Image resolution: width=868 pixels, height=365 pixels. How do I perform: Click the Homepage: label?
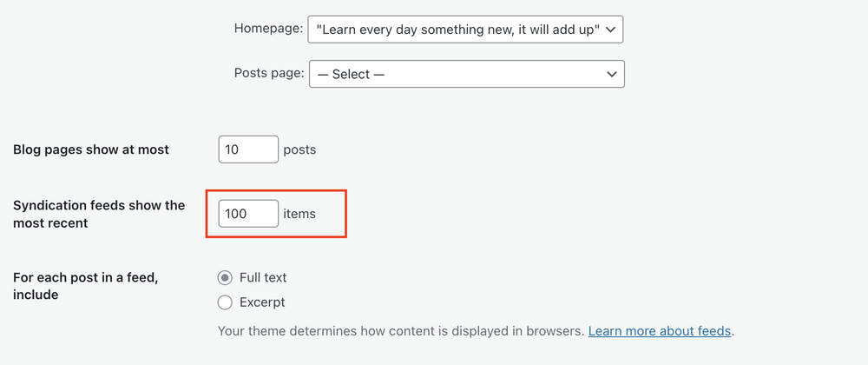(268, 29)
